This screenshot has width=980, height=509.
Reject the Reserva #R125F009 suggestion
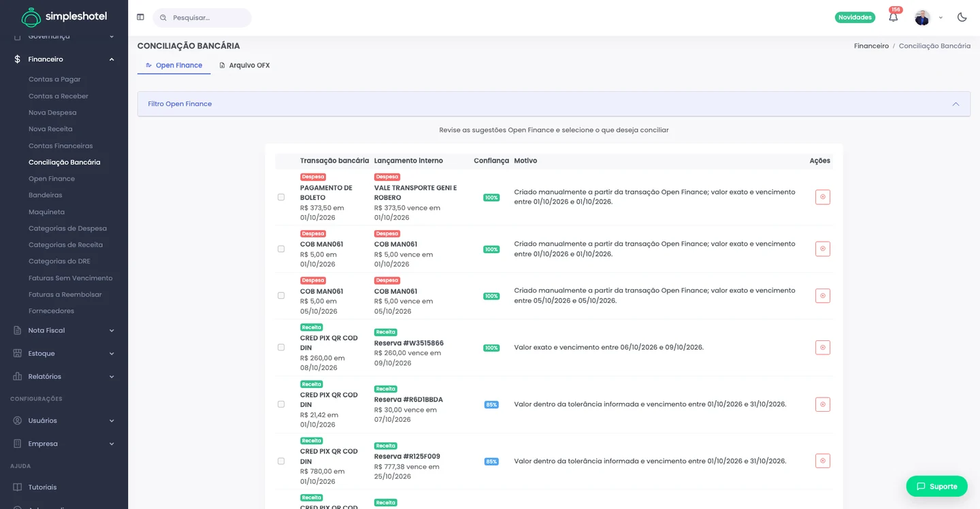coord(822,461)
